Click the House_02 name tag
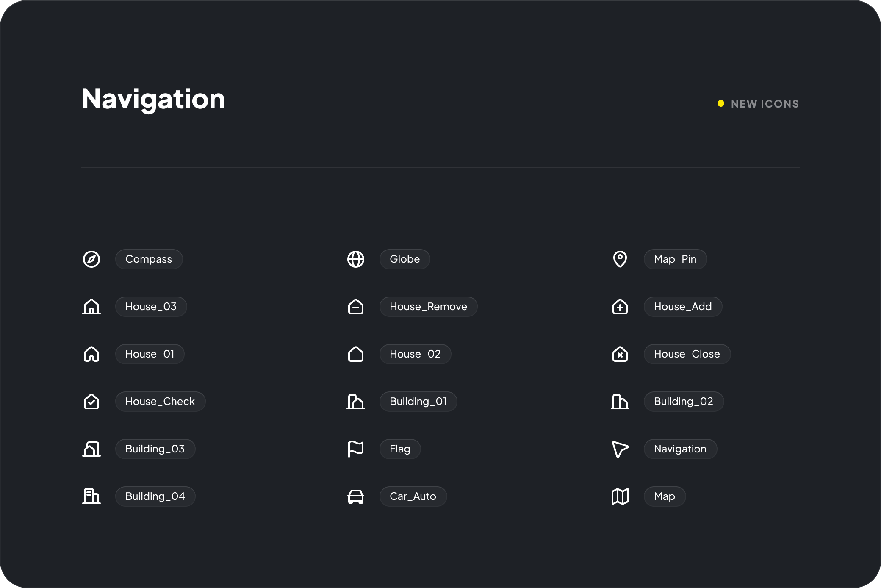Viewport: 881px width, 588px height. (x=415, y=354)
